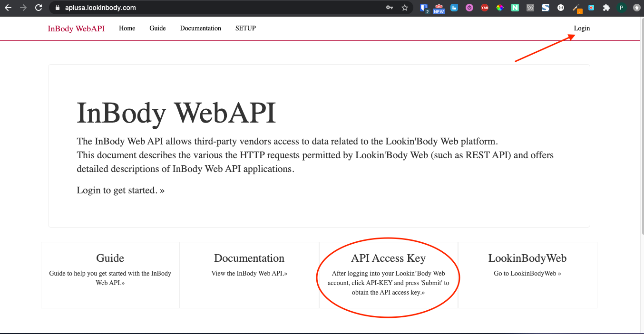Click the InBody WebAPI brand link
644x334 pixels.
tap(76, 29)
